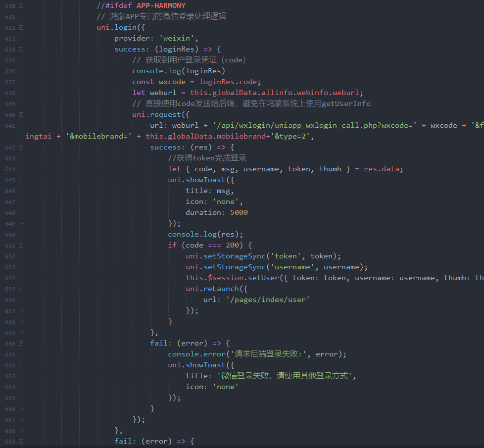Fold the success (res) callback at line 642

[21, 148]
